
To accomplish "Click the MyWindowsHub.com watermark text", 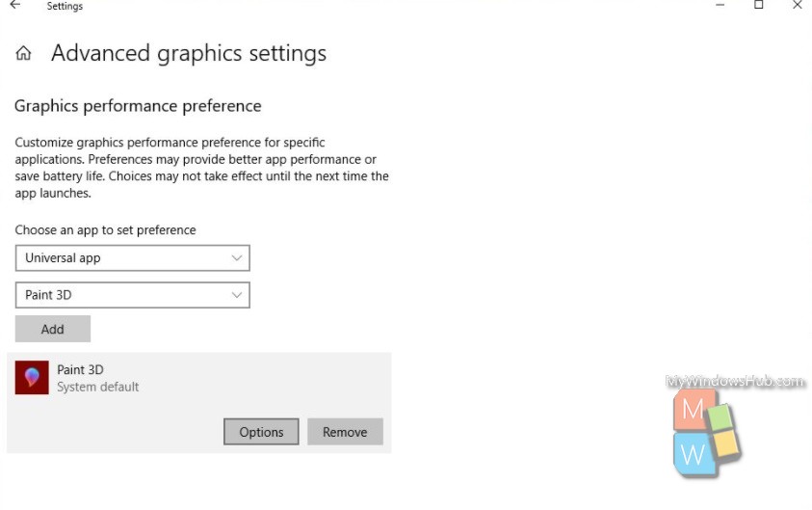I will pyautogui.click(x=735, y=382).
